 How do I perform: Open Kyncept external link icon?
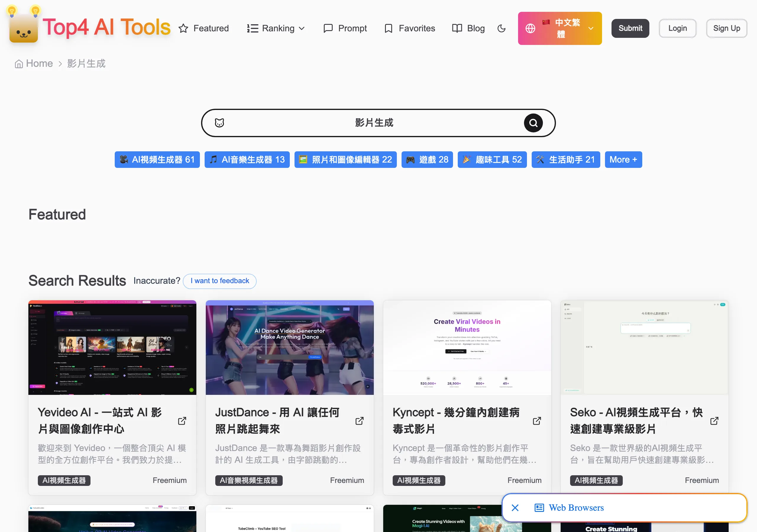pyautogui.click(x=537, y=421)
